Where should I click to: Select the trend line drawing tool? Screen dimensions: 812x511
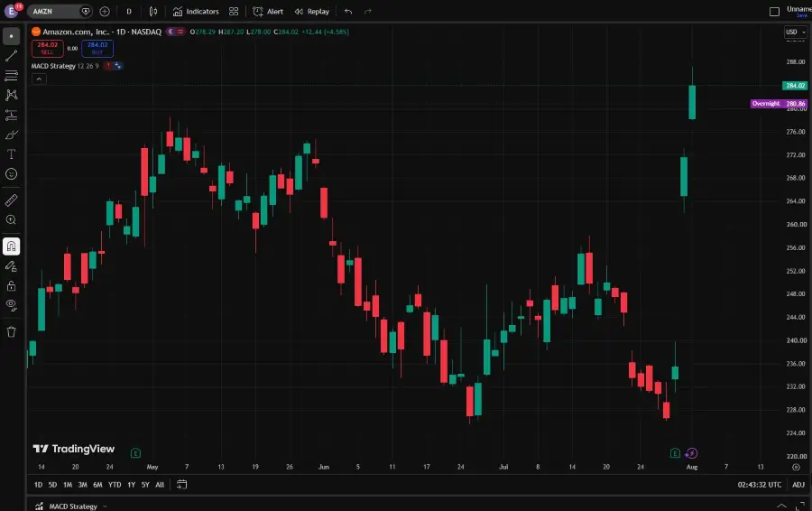[x=12, y=56]
